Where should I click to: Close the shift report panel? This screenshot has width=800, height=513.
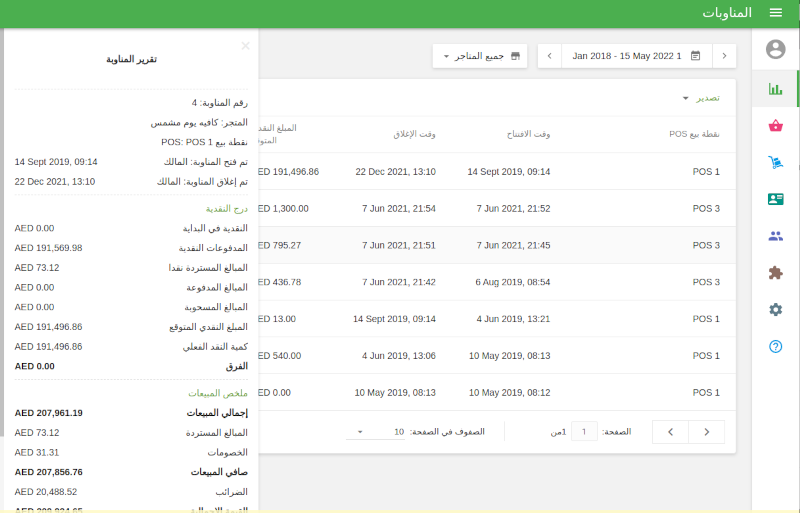pos(245,46)
